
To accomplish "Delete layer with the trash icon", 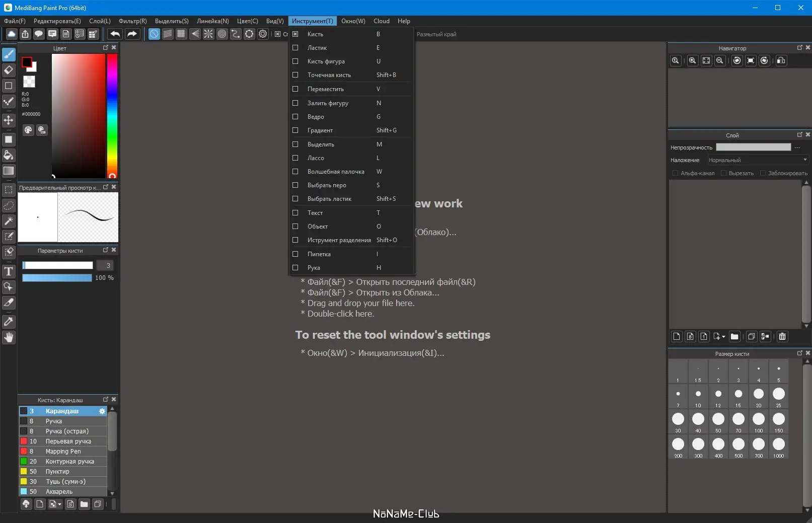I will point(782,336).
